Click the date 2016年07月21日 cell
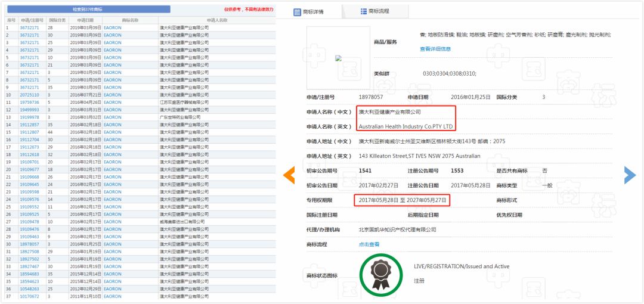Screen dimensions: 644x304 pyautogui.click(x=85, y=95)
